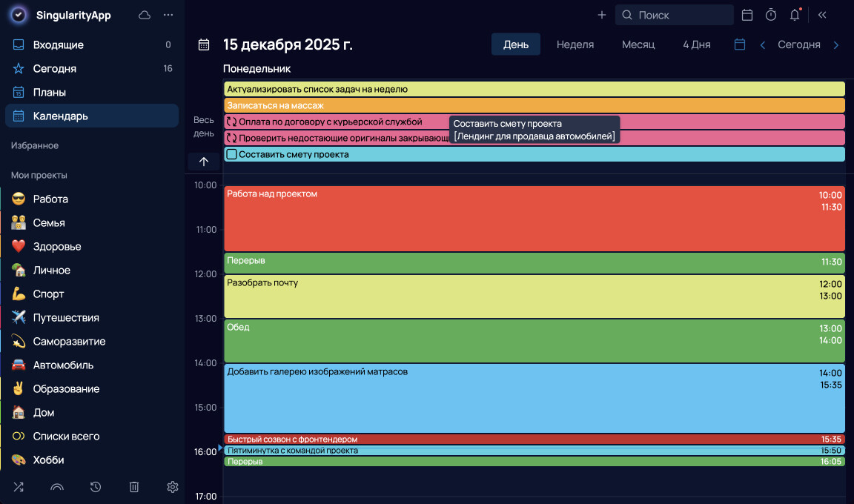Click the cloud sync icon
854x504 pixels.
[145, 15]
